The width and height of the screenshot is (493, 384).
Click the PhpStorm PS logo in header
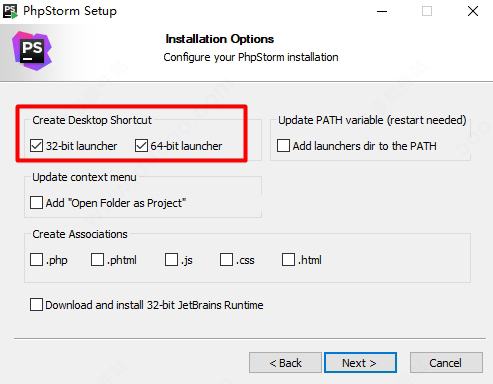click(x=32, y=51)
